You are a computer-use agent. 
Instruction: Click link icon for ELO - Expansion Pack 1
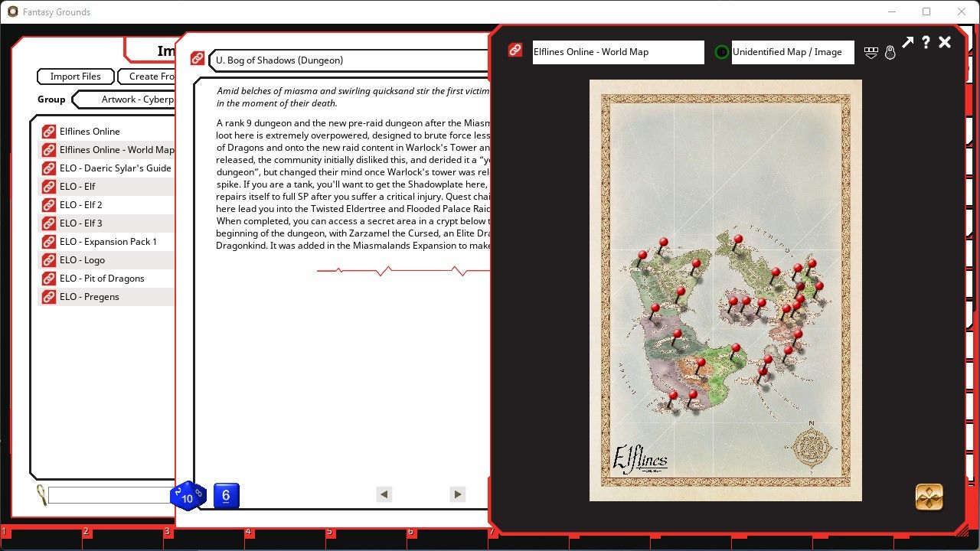[49, 242]
